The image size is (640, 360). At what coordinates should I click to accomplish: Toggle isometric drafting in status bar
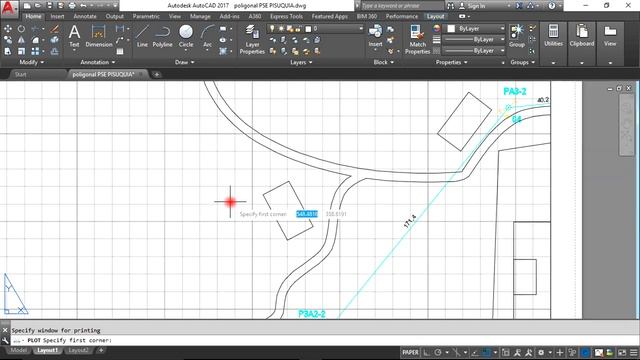click(x=457, y=352)
